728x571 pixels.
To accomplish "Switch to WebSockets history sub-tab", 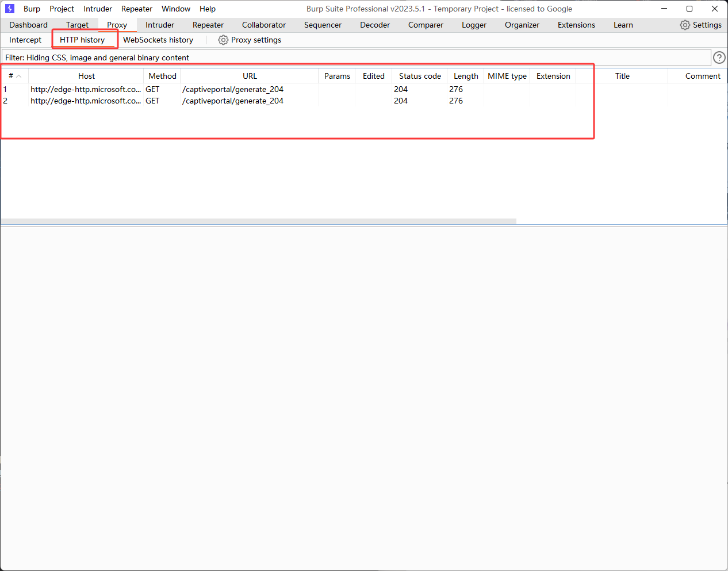I will pyautogui.click(x=158, y=40).
